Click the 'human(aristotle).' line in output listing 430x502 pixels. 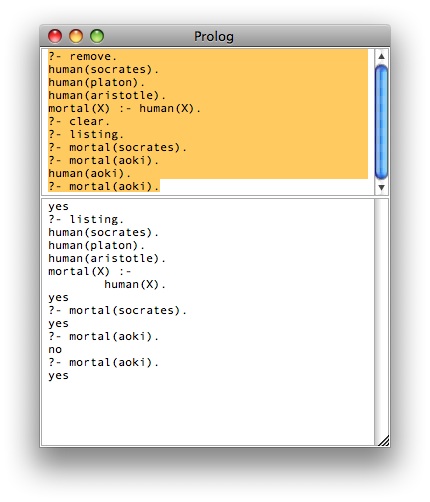pos(107,258)
